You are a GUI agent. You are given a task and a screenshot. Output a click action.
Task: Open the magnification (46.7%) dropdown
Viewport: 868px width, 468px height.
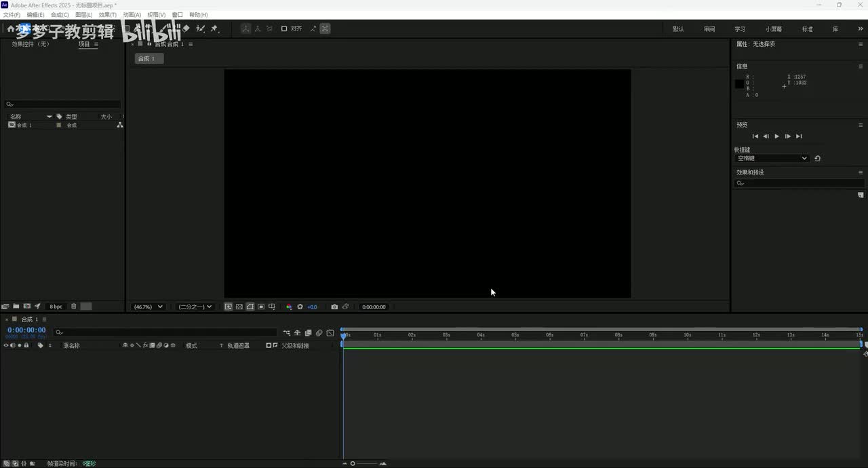tap(148, 307)
